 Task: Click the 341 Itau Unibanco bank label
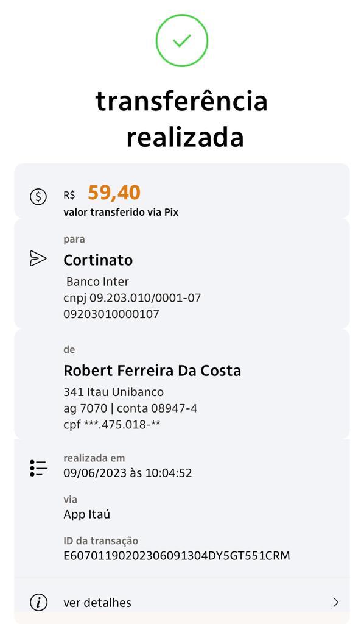pos(114,392)
